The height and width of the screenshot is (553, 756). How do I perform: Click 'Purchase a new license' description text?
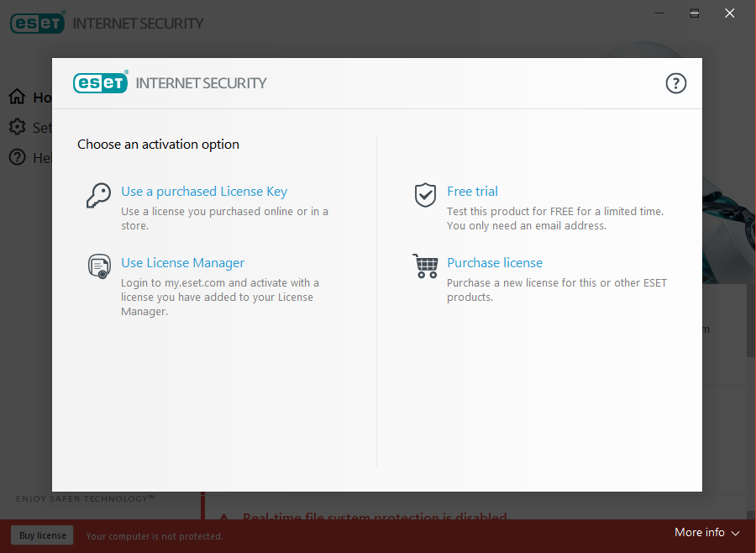click(557, 290)
